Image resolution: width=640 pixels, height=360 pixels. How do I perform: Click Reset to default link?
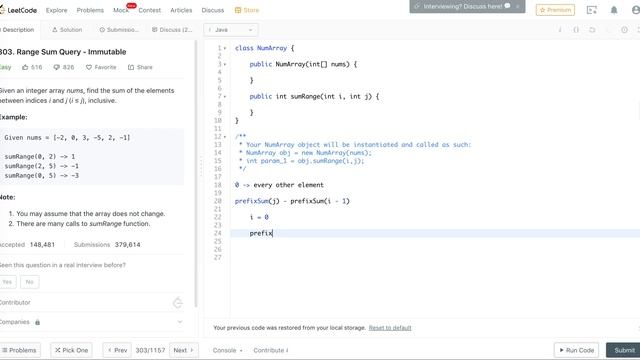(x=390, y=328)
